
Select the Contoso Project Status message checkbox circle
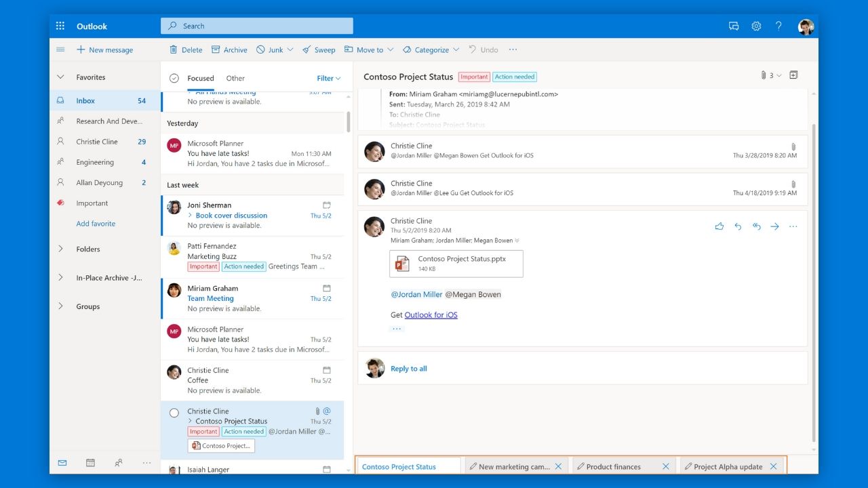(x=174, y=412)
